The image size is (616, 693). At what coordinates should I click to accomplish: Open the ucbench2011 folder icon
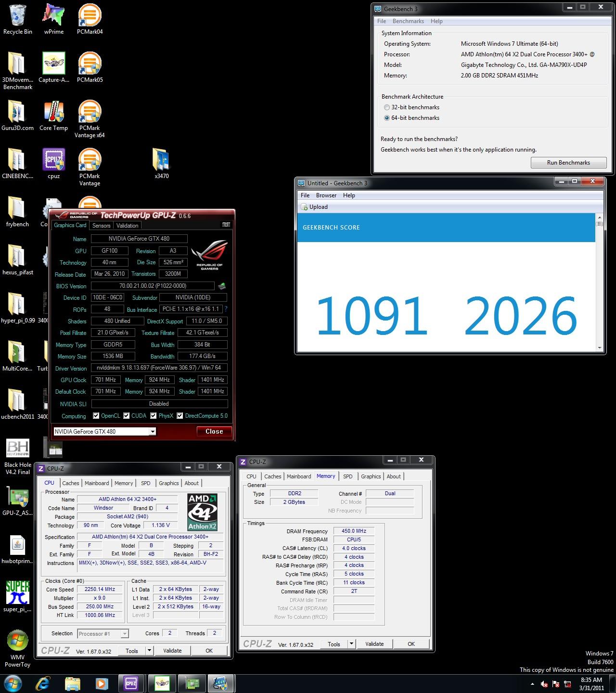17,404
